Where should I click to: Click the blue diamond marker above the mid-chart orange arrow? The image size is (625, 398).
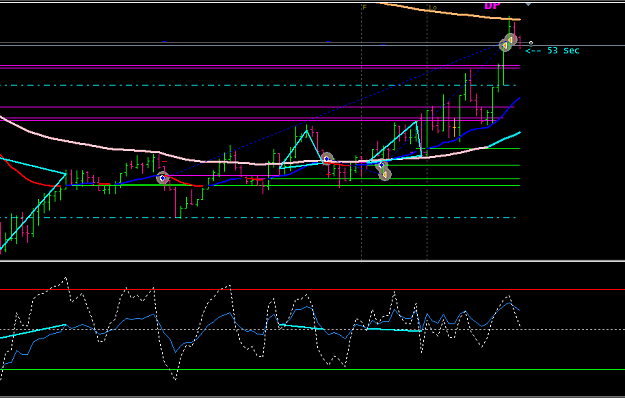[x=381, y=165]
